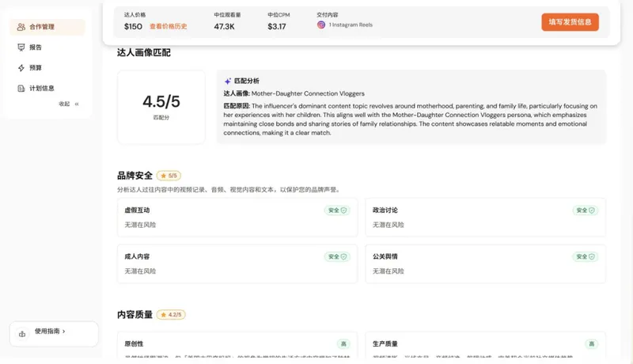Click the 计划信息 document icon
This screenshot has height=364, width=633.
(21, 89)
